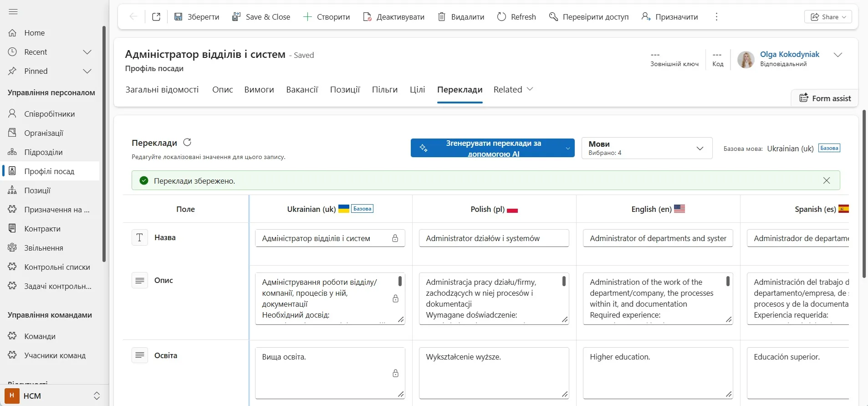Open the Вимоги tab
This screenshot has height=406, width=868.
tap(259, 90)
